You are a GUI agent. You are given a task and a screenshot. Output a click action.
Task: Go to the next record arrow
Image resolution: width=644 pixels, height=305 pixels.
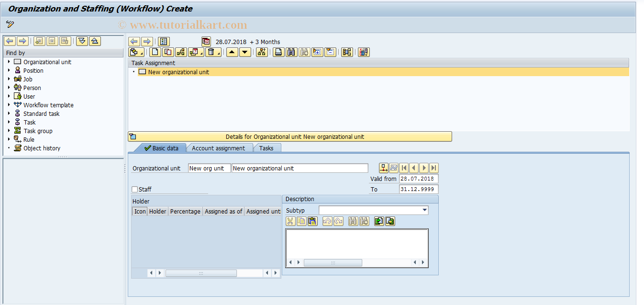tap(424, 168)
